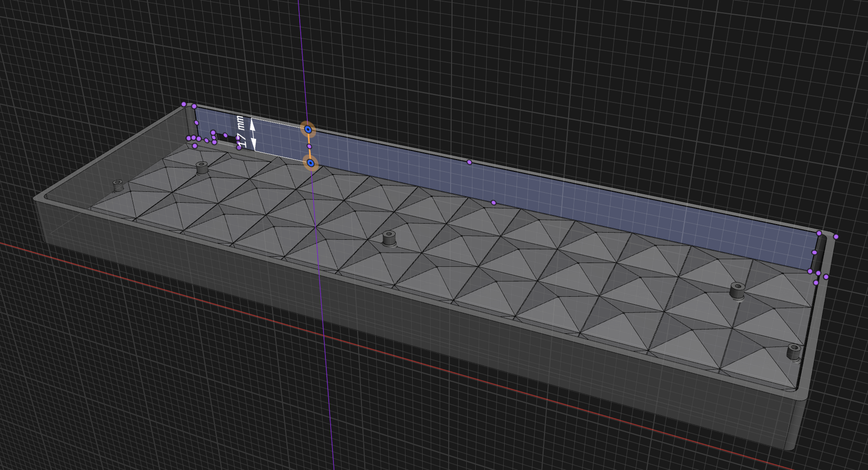The image size is (868, 470).
Task: Click the upper highlighted blue endpoint
Action: click(x=308, y=129)
